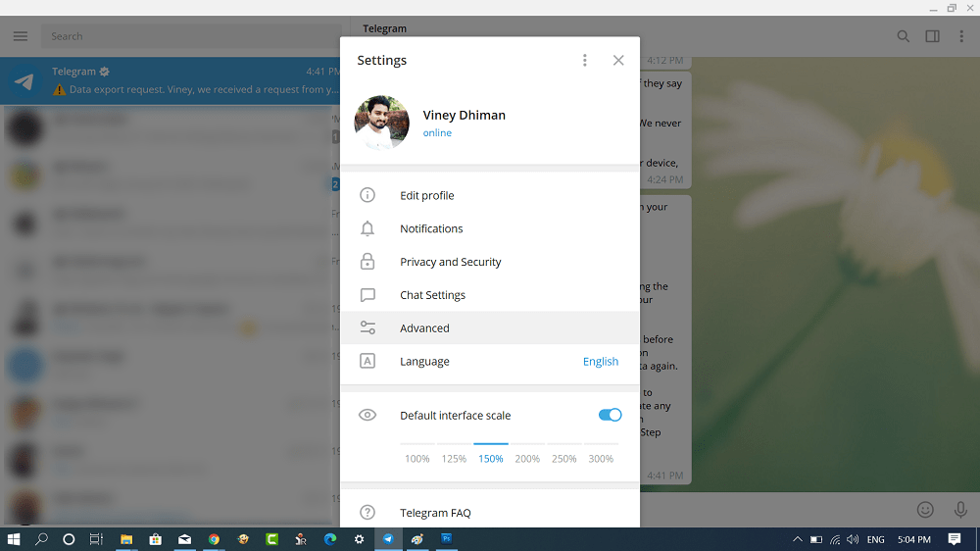Image resolution: width=980 pixels, height=551 pixels.
Task: Open Google Chrome from the taskbar
Action: (214, 539)
